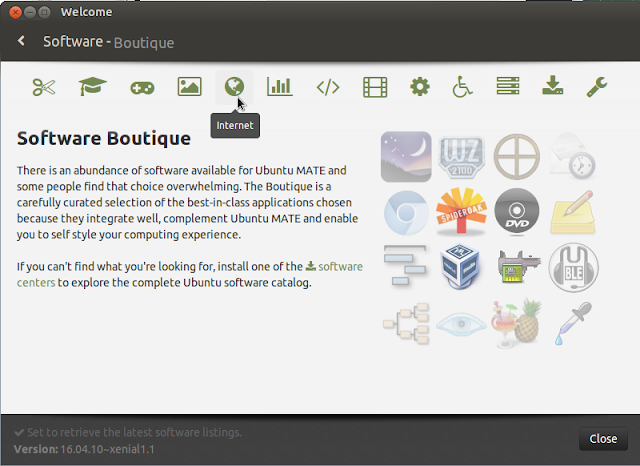Open the Universal Access category (wheelchair icon)
Viewport: 640px width, 466px height.
click(462, 87)
